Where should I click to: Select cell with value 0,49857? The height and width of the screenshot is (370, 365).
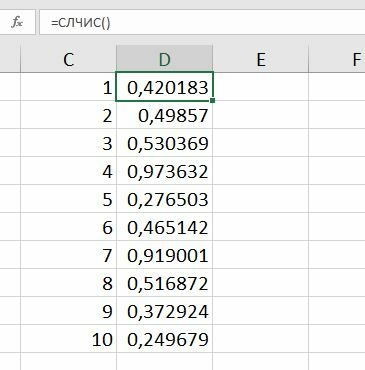click(x=165, y=114)
